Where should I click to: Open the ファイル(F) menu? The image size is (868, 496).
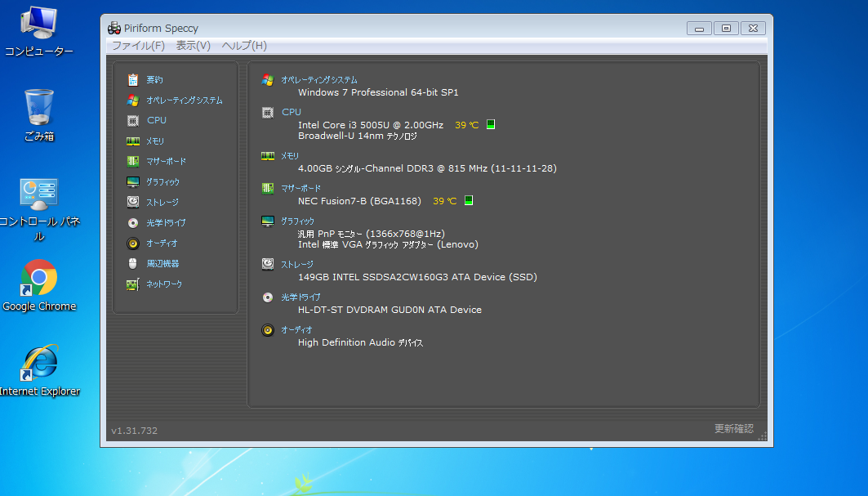tap(138, 46)
